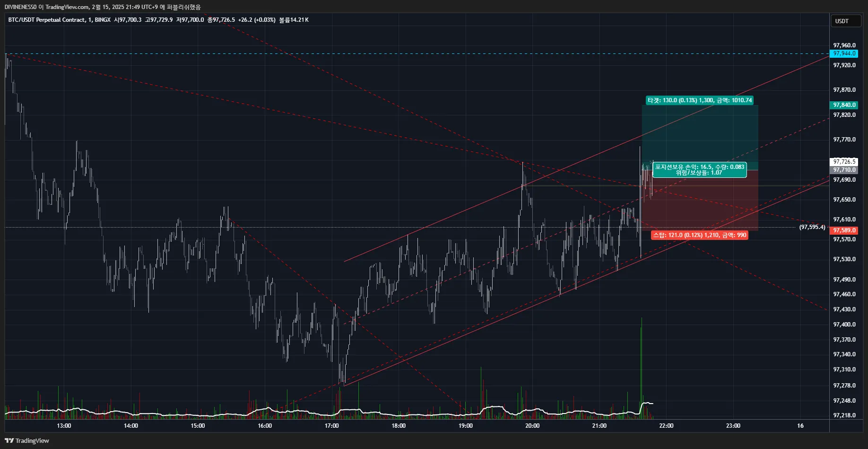Click the green 97,840.0 target price label
This screenshot has width=868, height=449.
tap(844, 105)
